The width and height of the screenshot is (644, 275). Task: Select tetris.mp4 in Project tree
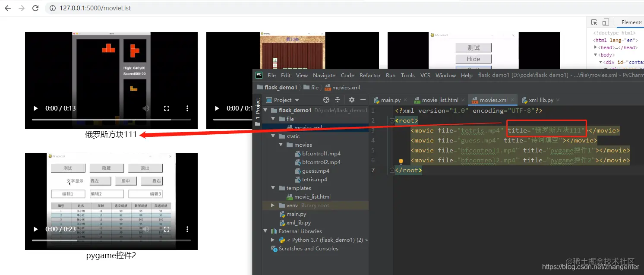click(311, 179)
